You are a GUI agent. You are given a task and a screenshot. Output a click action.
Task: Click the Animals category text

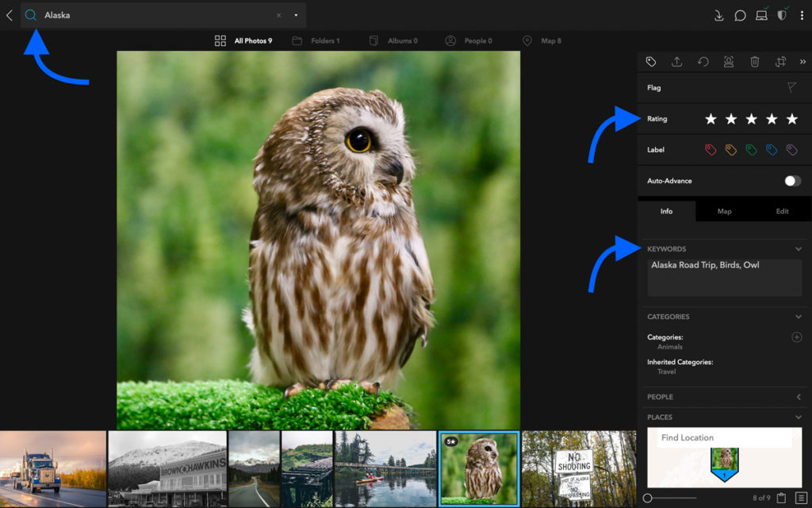pos(670,347)
